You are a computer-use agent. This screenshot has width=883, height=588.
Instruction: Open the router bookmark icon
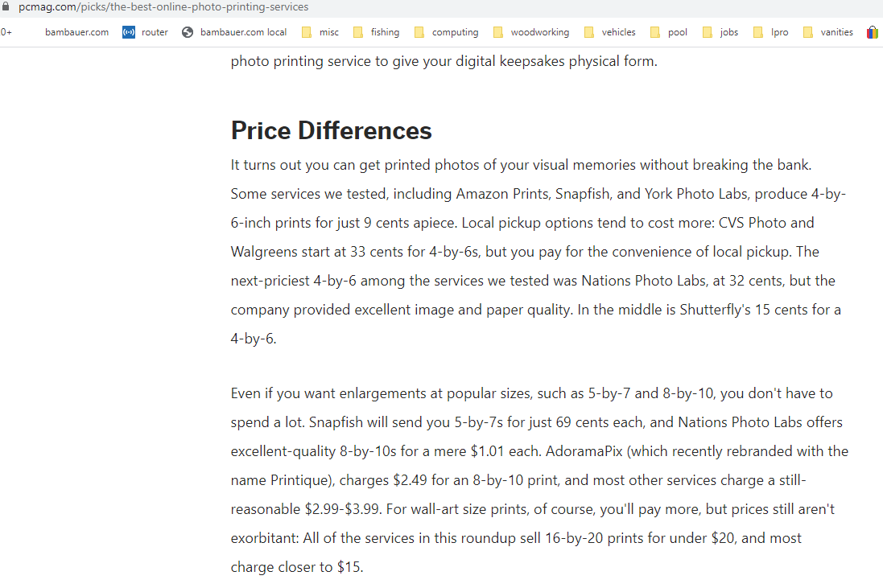coord(129,32)
